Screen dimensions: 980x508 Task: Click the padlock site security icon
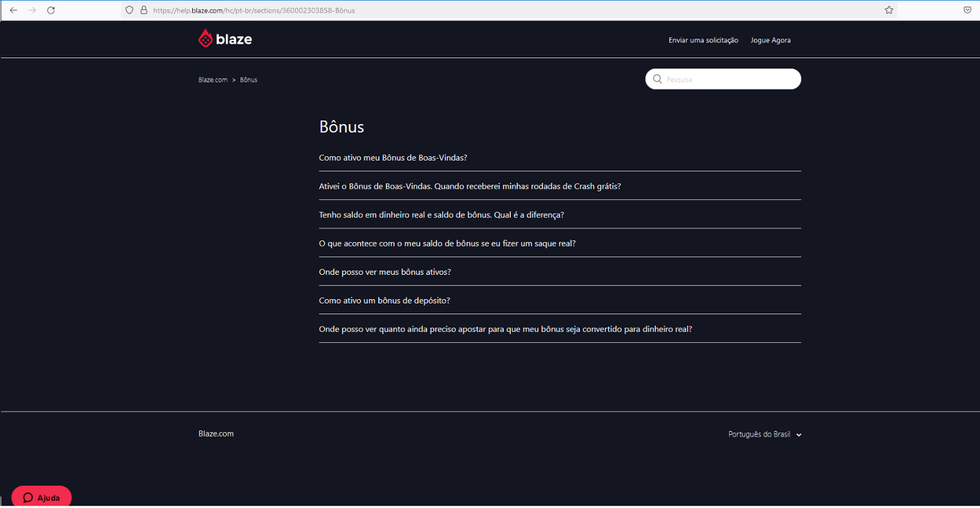[144, 10]
